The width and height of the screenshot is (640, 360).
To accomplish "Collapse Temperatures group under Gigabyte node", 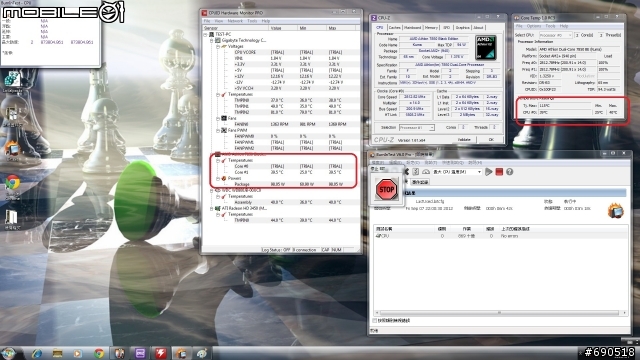I will pos(218,94).
